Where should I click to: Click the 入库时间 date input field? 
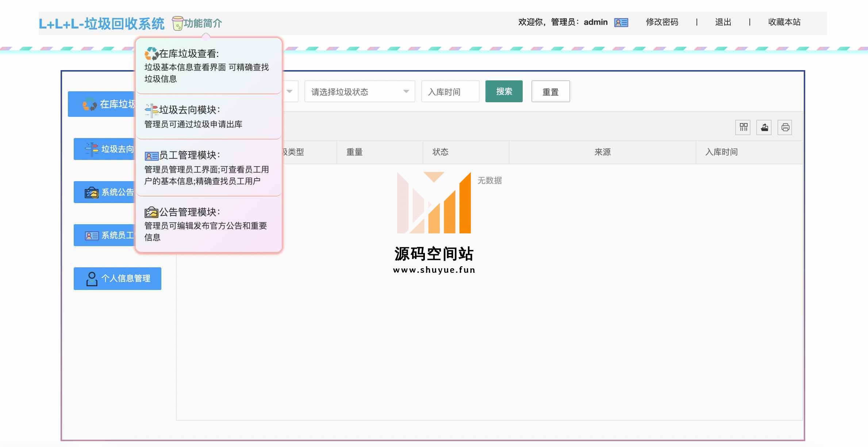tap(450, 91)
